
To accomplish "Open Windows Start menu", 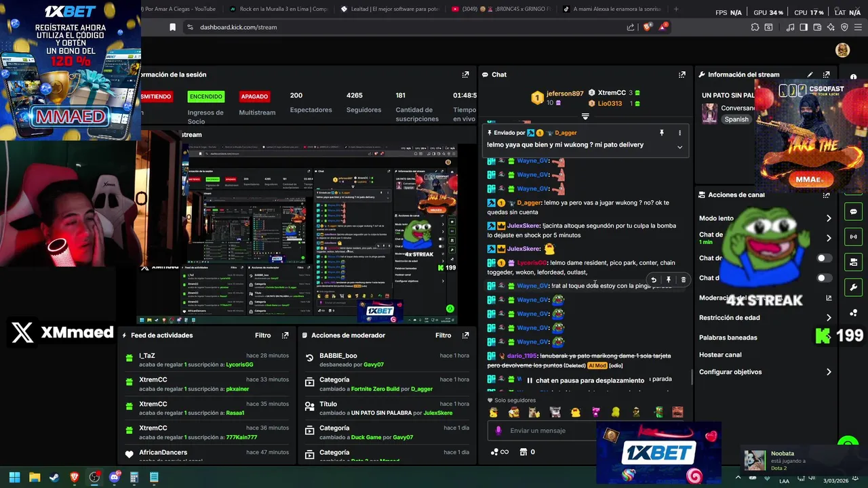I will (x=14, y=477).
